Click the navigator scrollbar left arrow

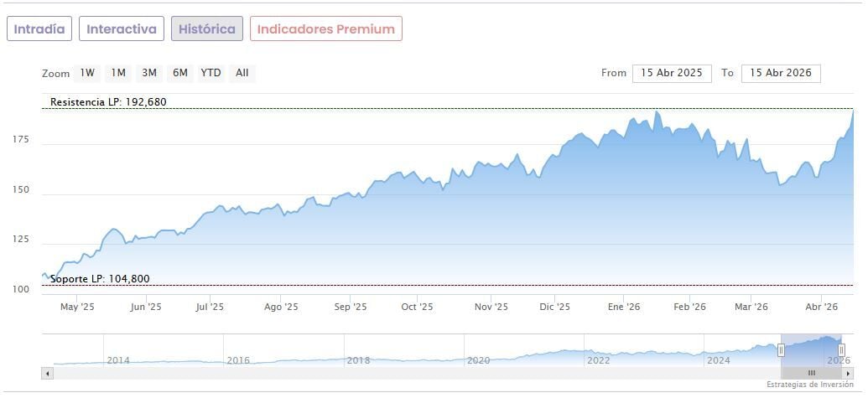pos(47,373)
